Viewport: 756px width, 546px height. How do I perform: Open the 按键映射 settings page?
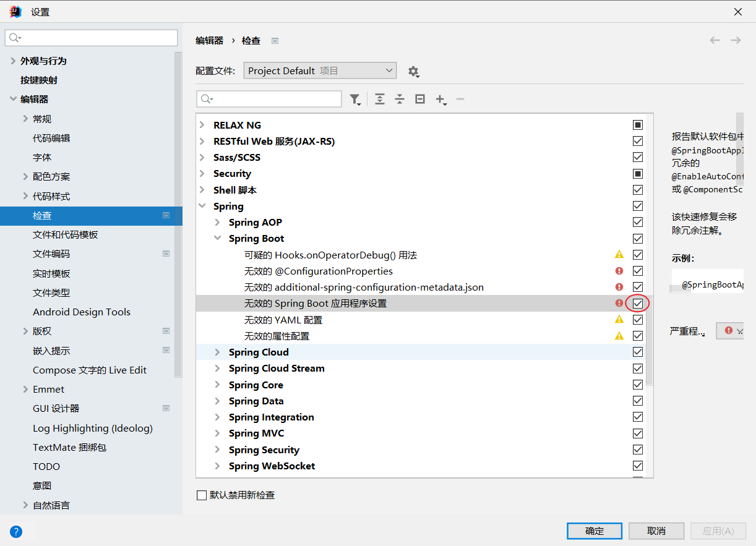[x=39, y=80]
